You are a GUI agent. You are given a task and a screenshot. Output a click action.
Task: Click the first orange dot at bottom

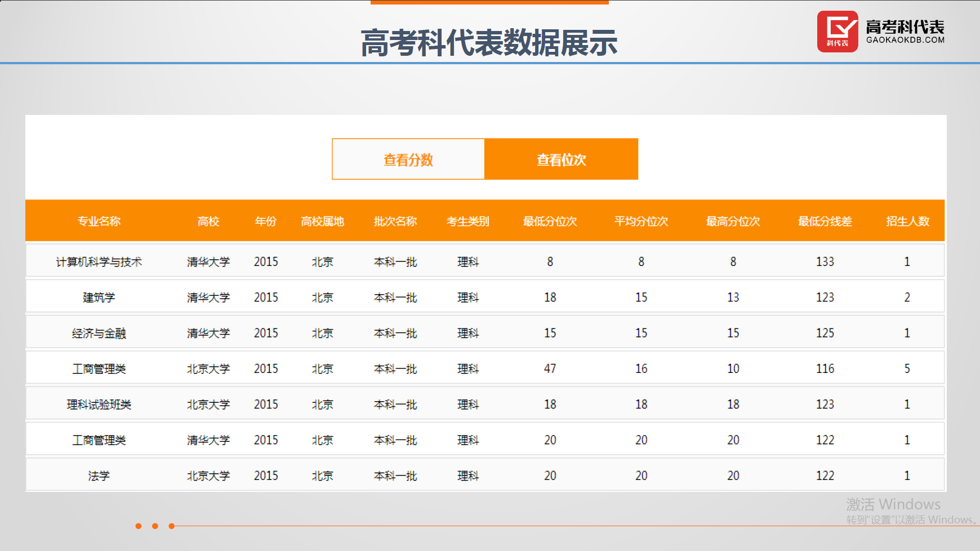(139, 526)
